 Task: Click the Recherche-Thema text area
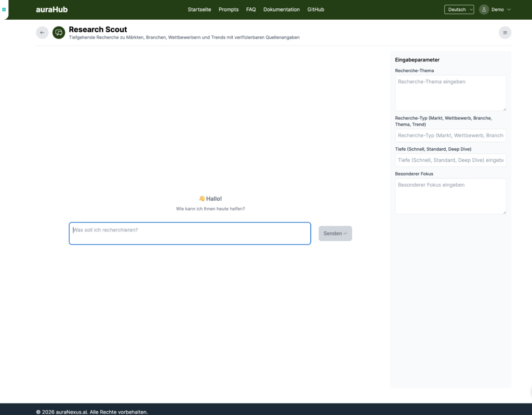pos(450,93)
